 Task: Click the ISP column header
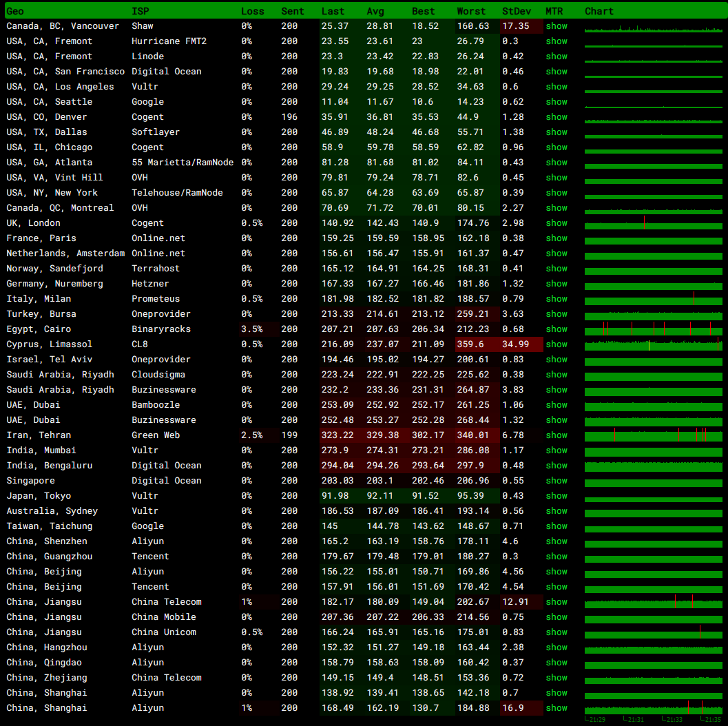141,11
